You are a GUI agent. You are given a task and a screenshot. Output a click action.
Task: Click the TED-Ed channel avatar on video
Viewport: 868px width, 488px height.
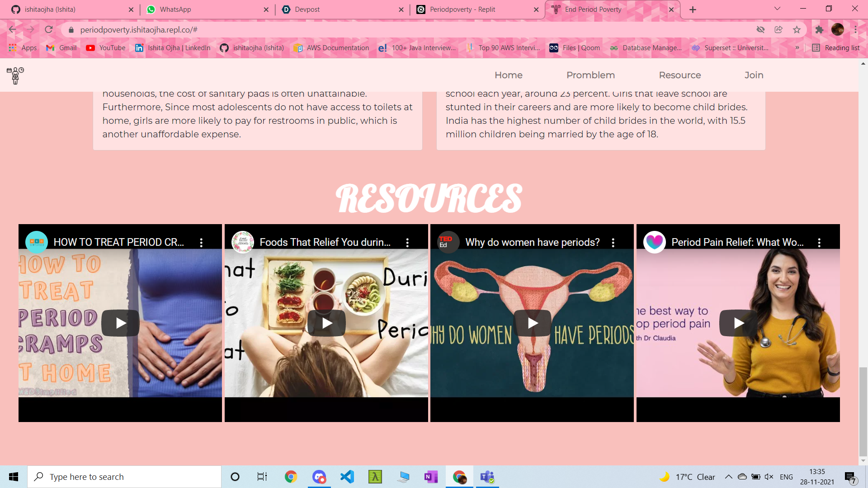click(448, 242)
